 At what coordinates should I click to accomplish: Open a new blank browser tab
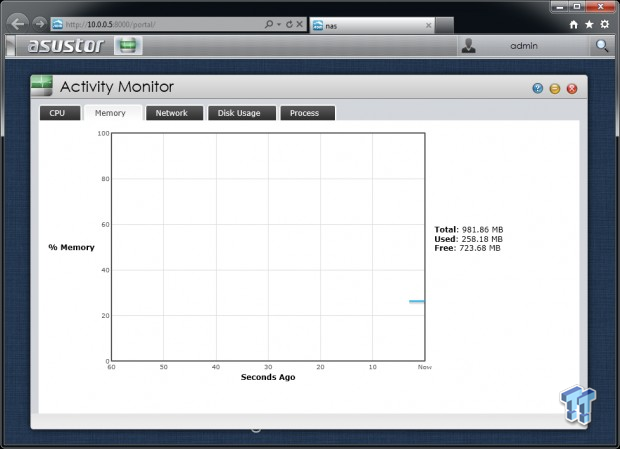(x=445, y=26)
